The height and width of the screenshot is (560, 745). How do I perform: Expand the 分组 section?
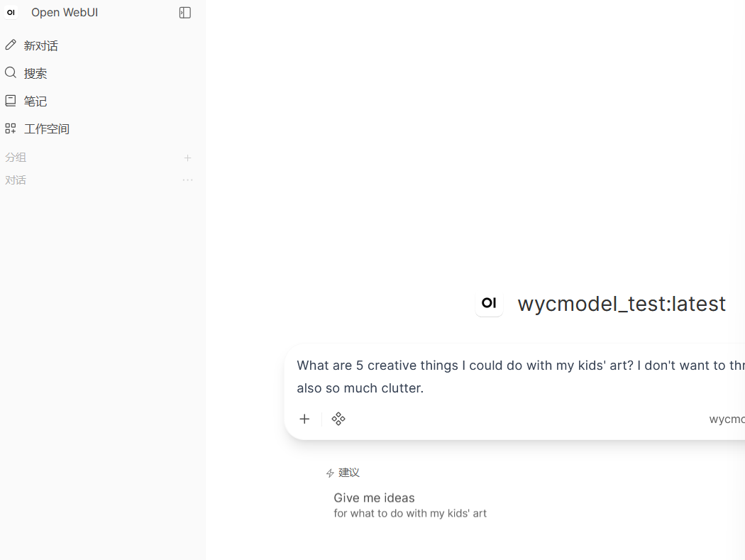(16, 158)
